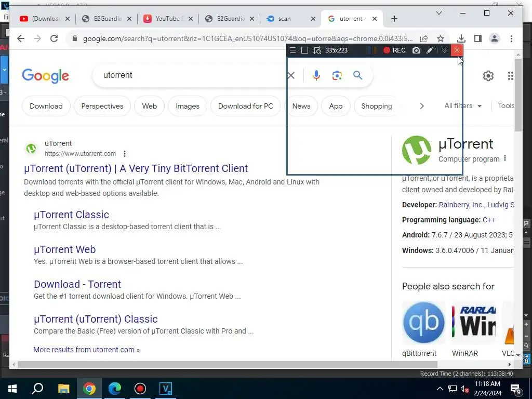Click the magnifier search button
Screen dimensions: 532x399
[x=357, y=75]
